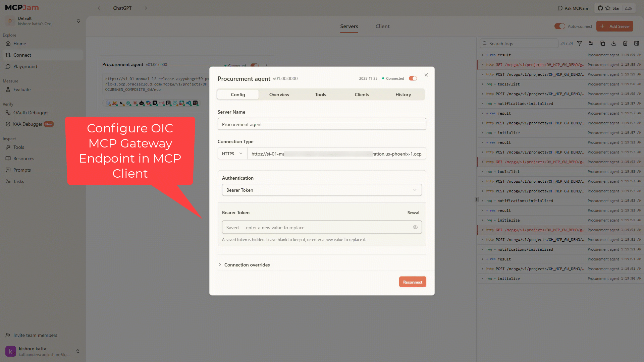Collapse the logs panel with the panel icon
The image size is (644, 362).
pos(637,44)
